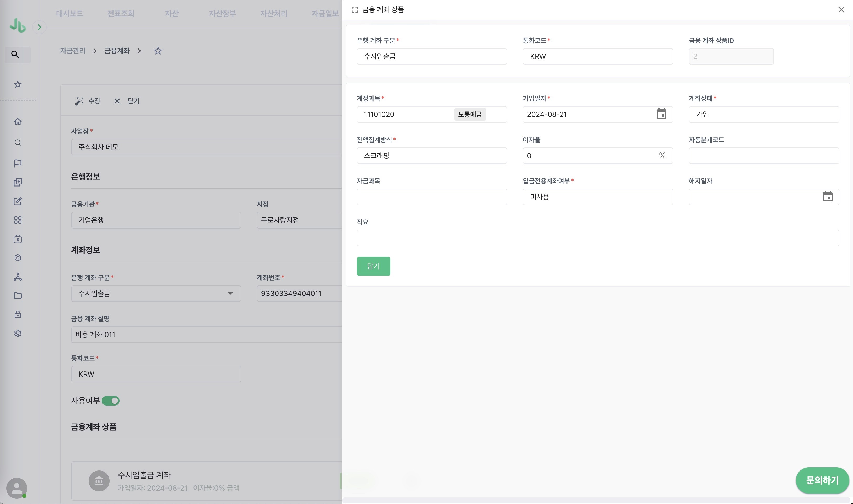Screen dimensions: 853x504
Task: Click the flag icon in sidebar
Action: pyautogui.click(x=18, y=163)
